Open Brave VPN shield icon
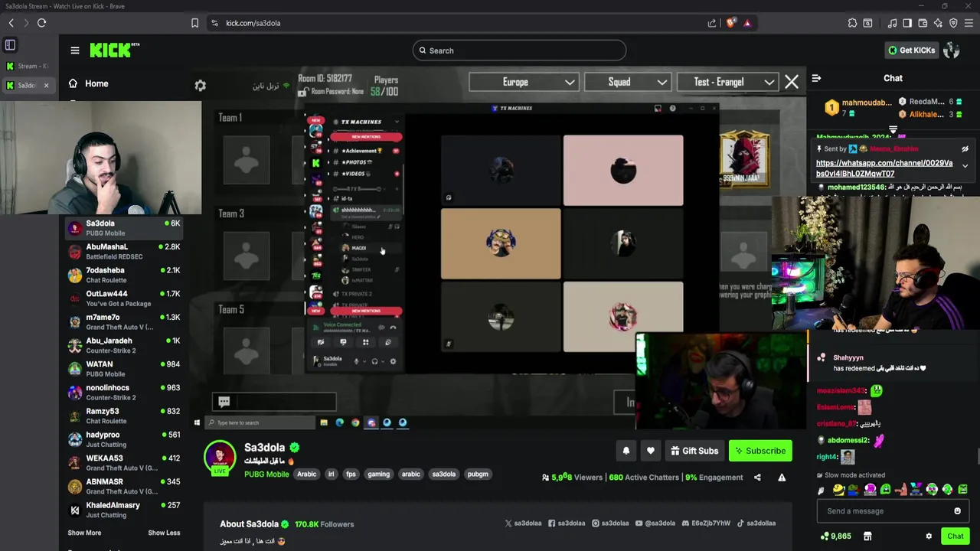This screenshot has width=980, height=551. 953,23
